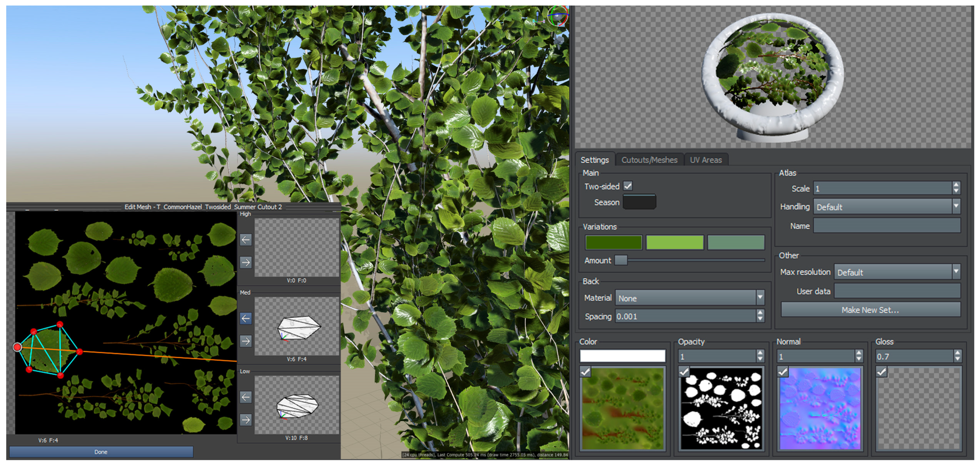
Task: Click the Atlas Scale stepper arrows
Action: pyautogui.click(x=956, y=188)
